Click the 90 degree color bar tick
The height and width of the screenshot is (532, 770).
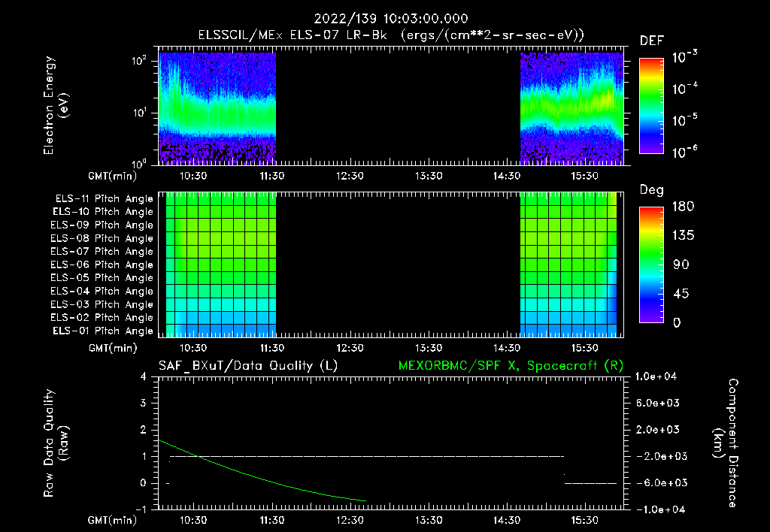coord(681,264)
